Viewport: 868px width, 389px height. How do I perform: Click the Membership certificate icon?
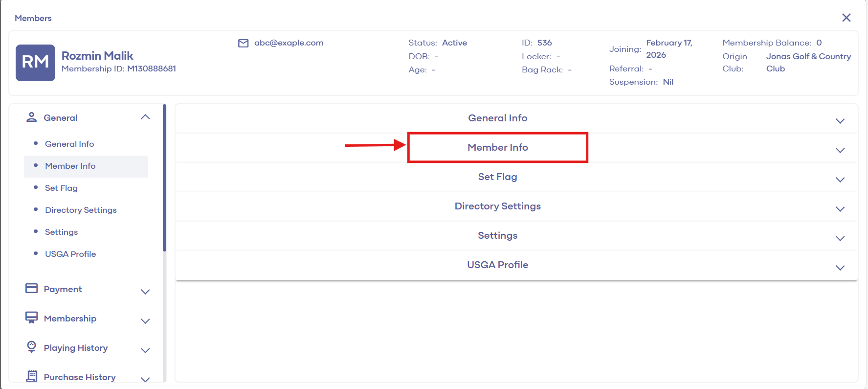click(x=32, y=318)
